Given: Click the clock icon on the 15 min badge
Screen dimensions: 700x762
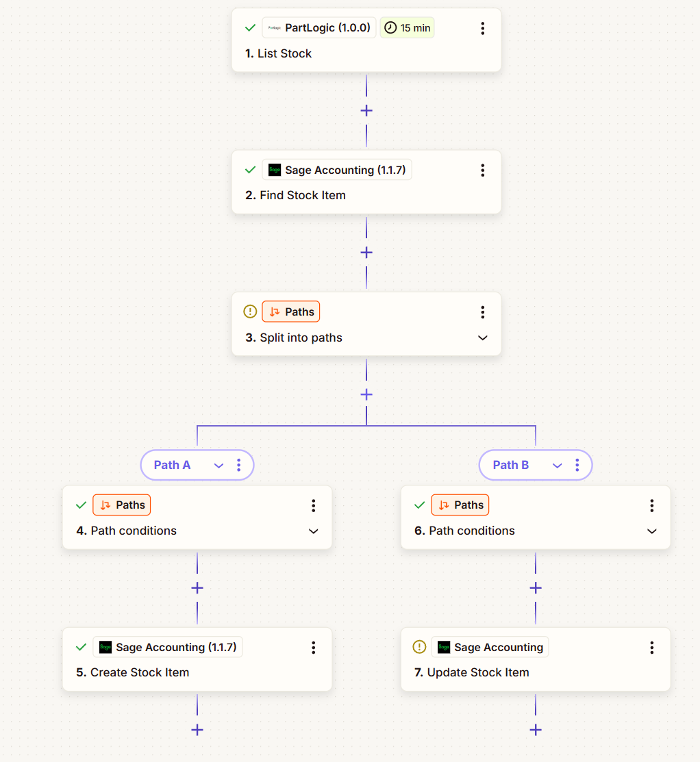Looking at the screenshot, I should (x=390, y=27).
